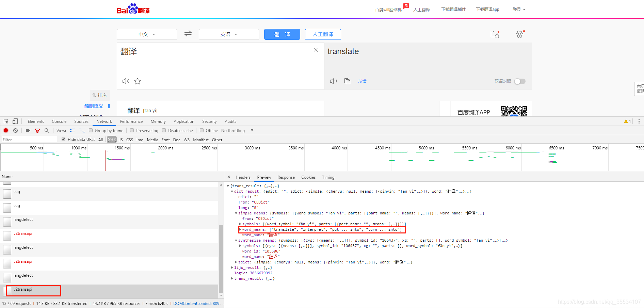
Task: Open the No throttling dropdown
Action: click(237, 130)
